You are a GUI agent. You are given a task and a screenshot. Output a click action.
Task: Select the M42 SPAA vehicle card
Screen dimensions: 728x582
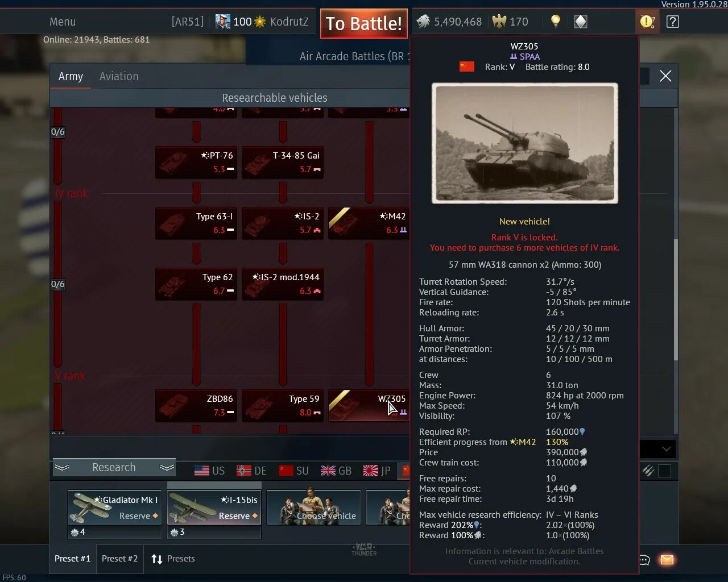tap(369, 223)
